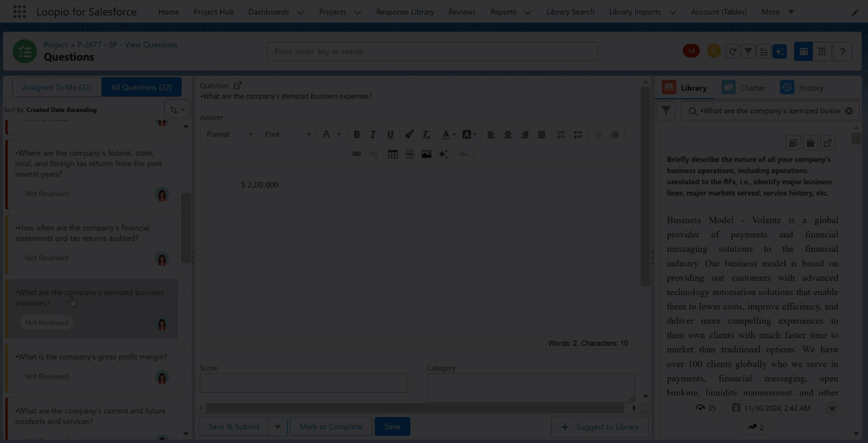The height and width of the screenshot is (443, 868).
Task: Switch to the Chatter tab
Action: coord(744,88)
